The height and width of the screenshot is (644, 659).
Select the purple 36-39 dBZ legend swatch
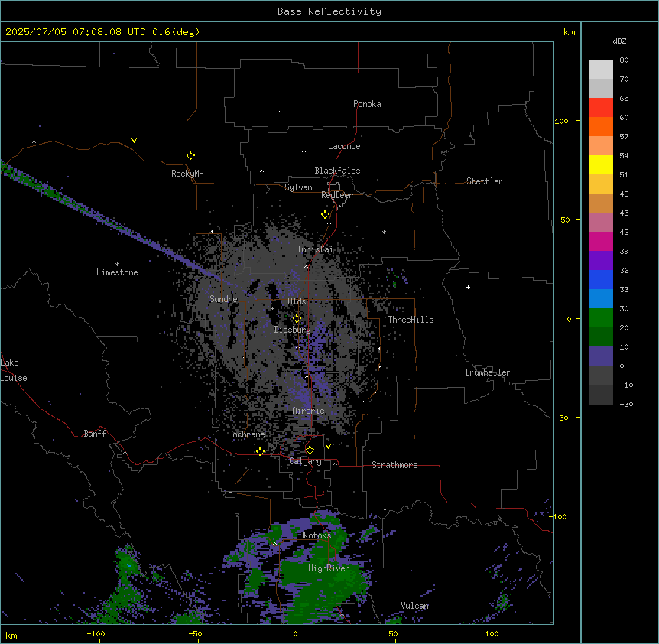(601, 261)
